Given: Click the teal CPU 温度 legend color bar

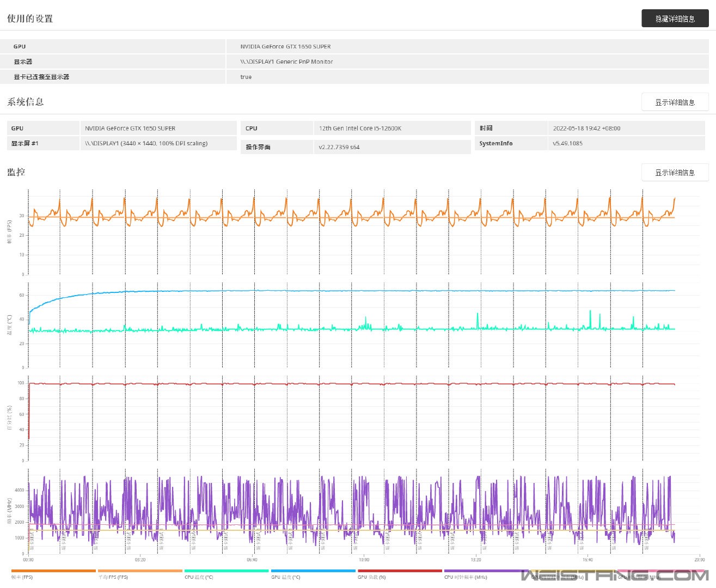Looking at the screenshot, I should coord(227,571).
